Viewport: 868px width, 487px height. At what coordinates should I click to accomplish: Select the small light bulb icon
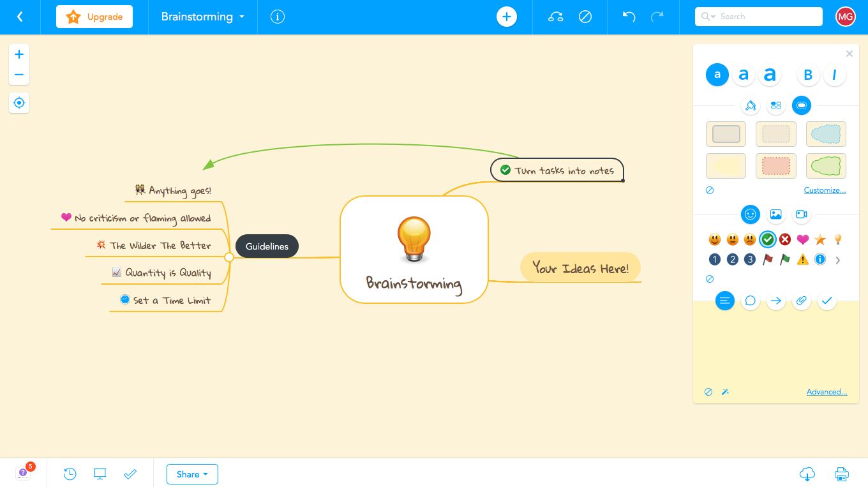tap(838, 239)
